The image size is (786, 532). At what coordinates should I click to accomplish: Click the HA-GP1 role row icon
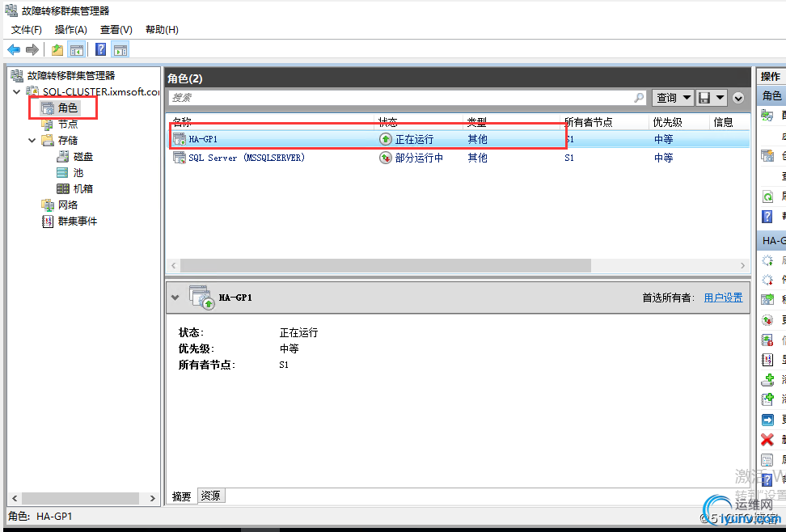[x=179, y=139]
